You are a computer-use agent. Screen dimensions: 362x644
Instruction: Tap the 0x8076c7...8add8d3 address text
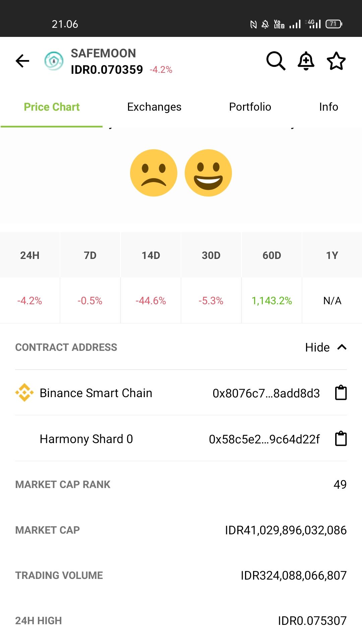point(266,393)
